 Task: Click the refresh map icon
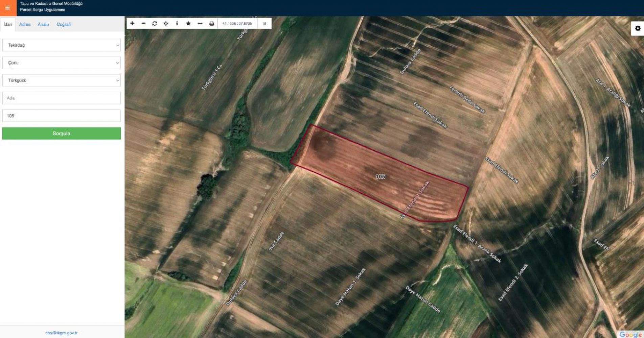click(155, 23)
